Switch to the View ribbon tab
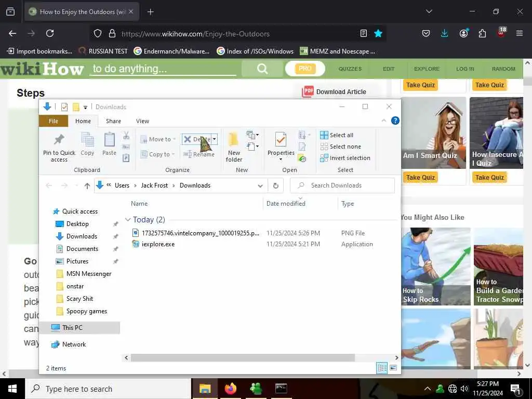The width and height of the screenshot is (532, 399). click(x=142, y=121)
